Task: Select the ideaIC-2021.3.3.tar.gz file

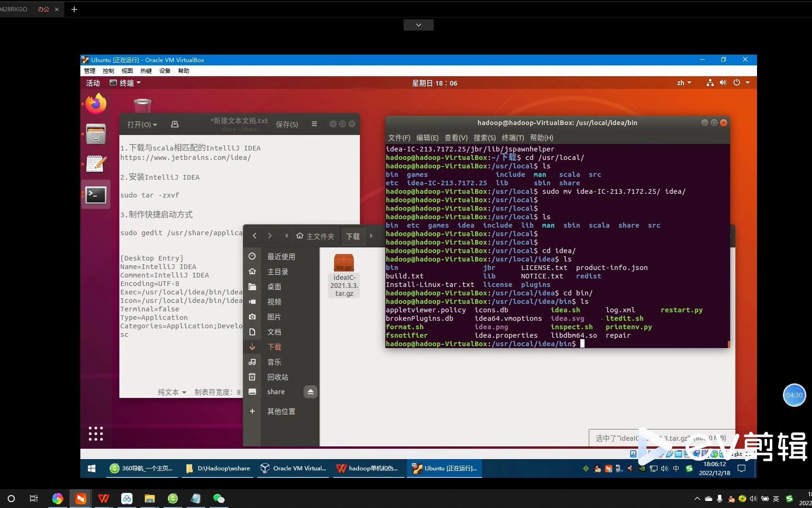Action: pos(344,275)
